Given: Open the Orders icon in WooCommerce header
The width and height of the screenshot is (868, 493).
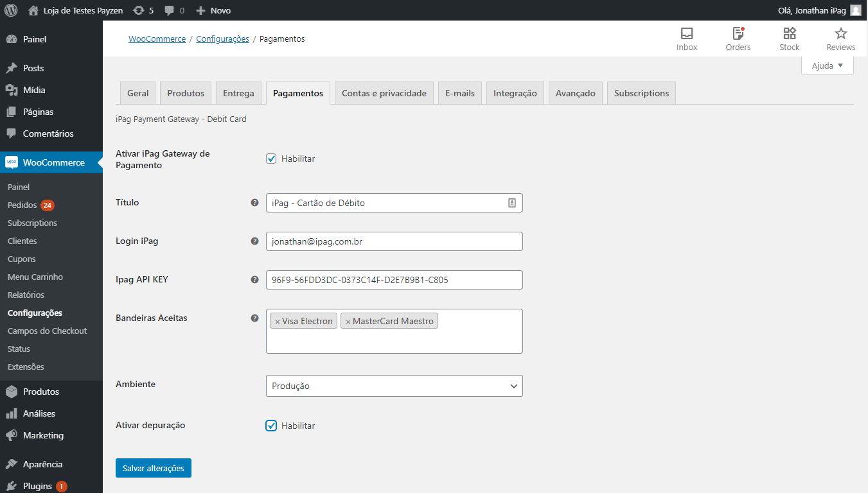Looking at the screenshot, I should coord(738,33).
